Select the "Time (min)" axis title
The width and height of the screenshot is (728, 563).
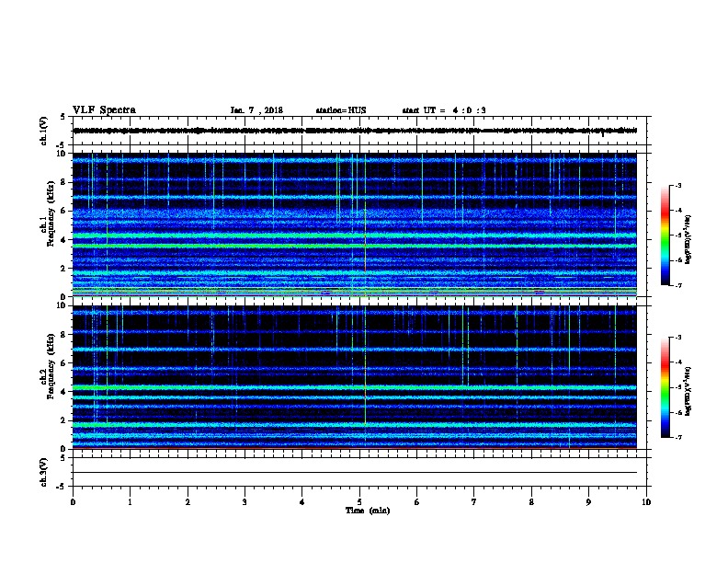[x=368, y=511]
